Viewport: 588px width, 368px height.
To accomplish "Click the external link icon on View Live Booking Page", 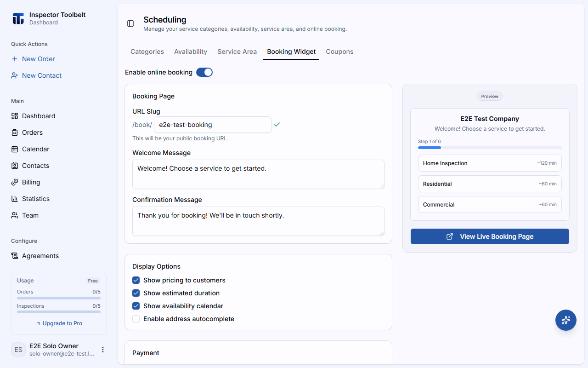I will (x=450, y=236).
